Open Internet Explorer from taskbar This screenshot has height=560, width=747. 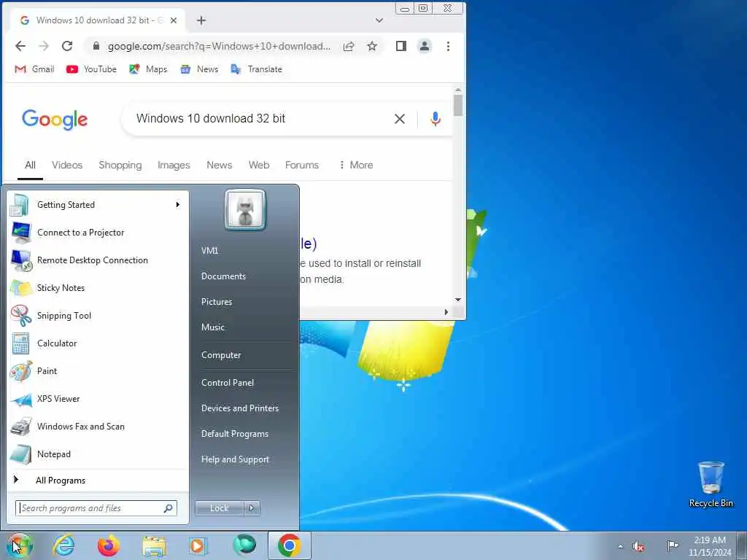(x=64, y=545)
